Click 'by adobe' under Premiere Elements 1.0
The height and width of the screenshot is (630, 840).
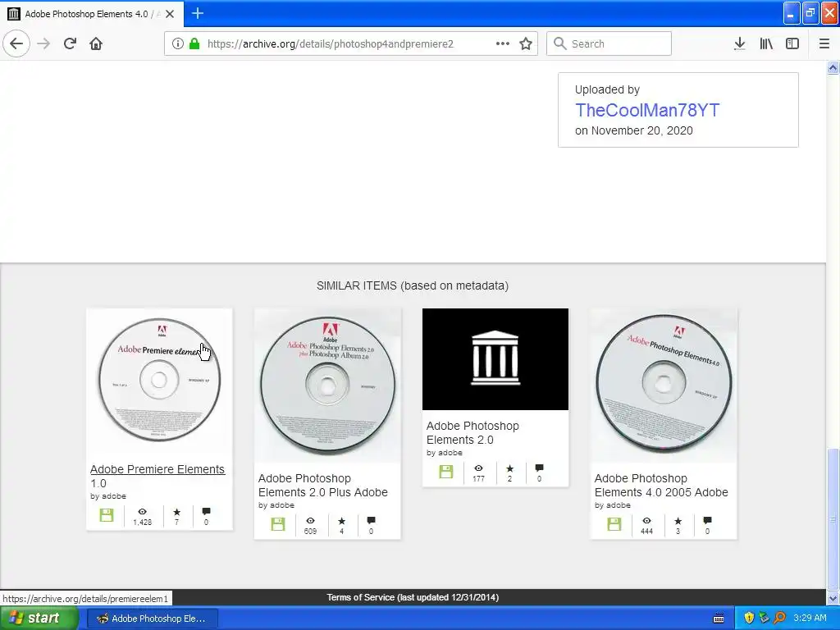pyautogui.click(x=108, y=496)
